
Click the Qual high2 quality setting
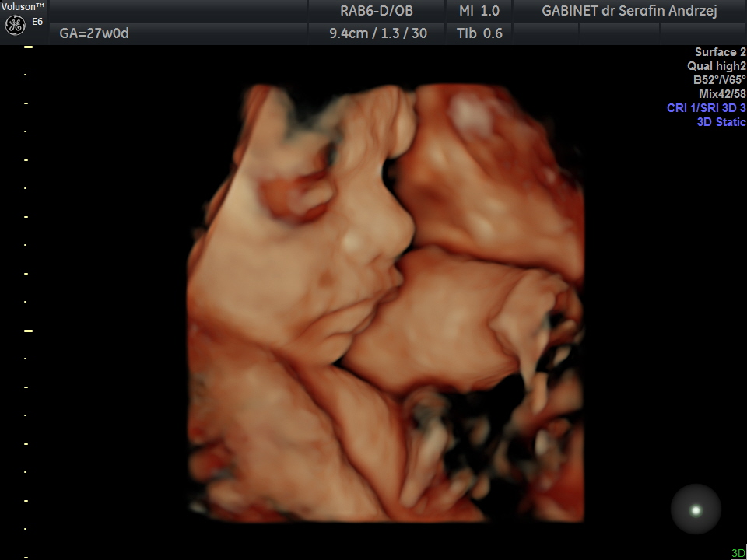pyautogui.click(x=716, y=66)
